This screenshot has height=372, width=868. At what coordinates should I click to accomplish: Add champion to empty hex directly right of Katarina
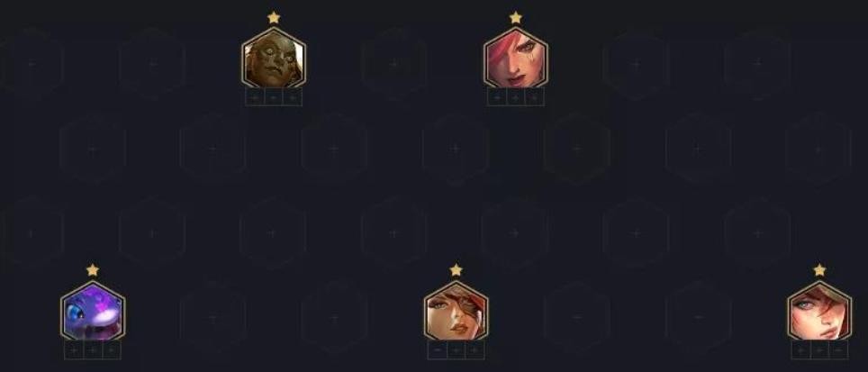pos(636,64)
